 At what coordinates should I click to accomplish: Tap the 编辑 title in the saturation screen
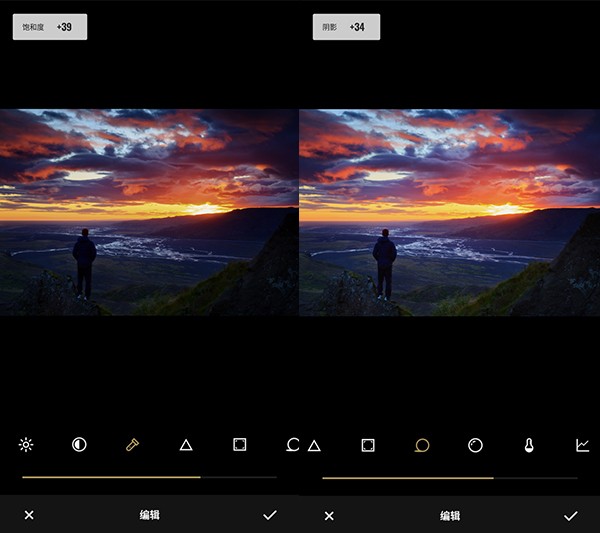pyautogui.click(x=150, y=515)
